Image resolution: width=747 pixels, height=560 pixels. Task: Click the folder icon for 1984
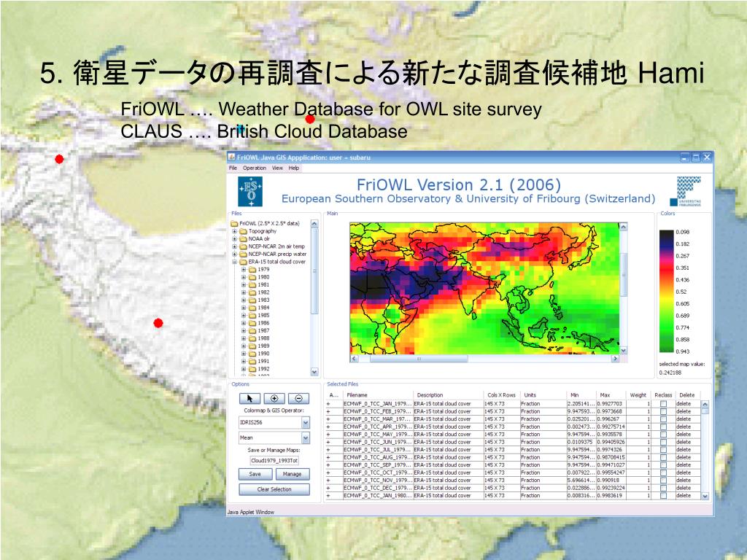coord(252,308)
